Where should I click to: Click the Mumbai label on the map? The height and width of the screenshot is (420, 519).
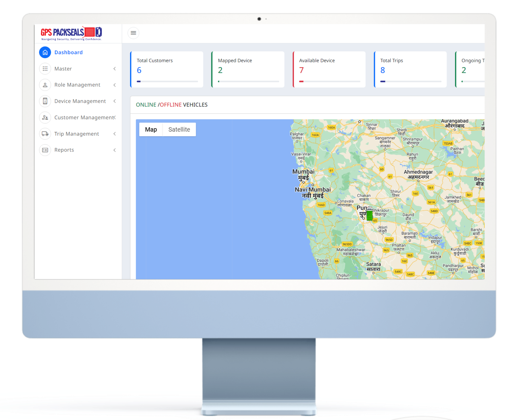(303, 175)
